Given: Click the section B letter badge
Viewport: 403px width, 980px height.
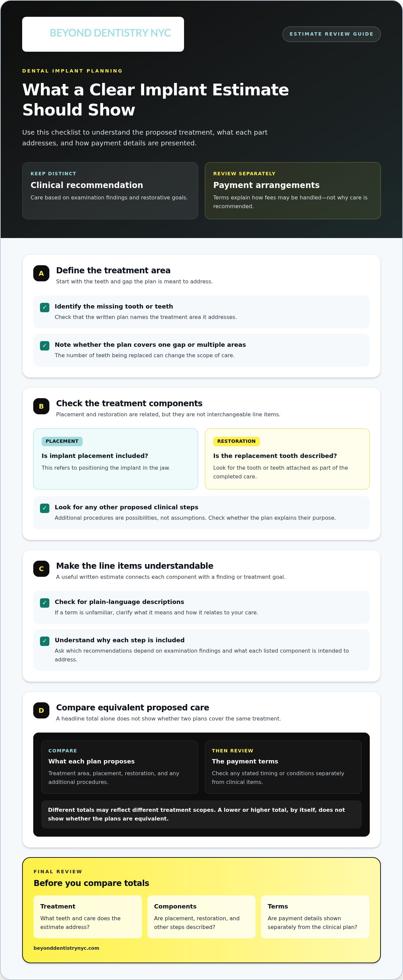Looking at the screenshot, I should tap(41, 406).
